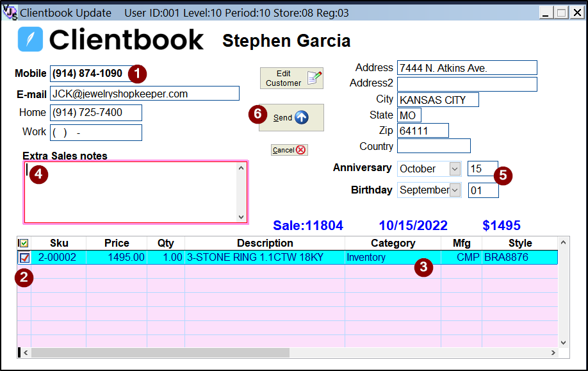Image resolution: width=588 pixels, height=371 pixels.
Task: Toggle the select-all checkbox in the grid header
Action: point(24,243)
